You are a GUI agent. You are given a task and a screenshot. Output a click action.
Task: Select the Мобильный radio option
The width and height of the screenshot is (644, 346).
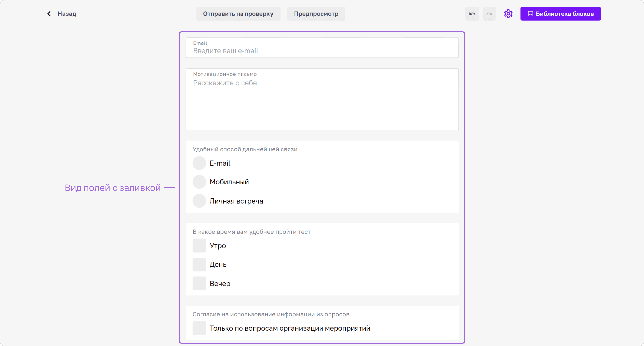pos(199,182)
